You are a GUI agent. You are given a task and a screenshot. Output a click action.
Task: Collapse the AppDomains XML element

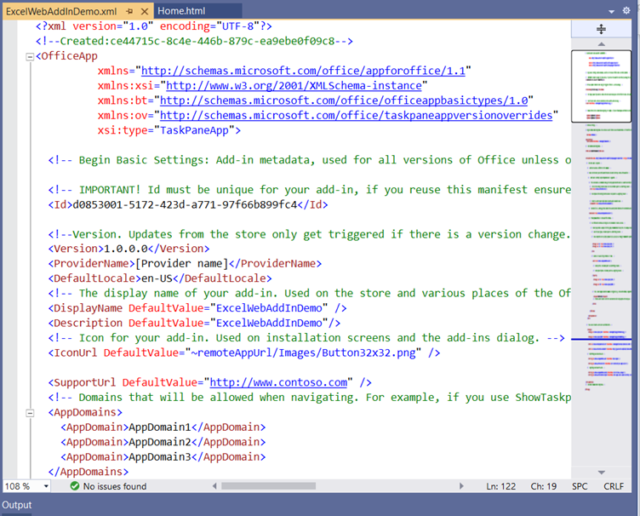(x=29, y=411)
